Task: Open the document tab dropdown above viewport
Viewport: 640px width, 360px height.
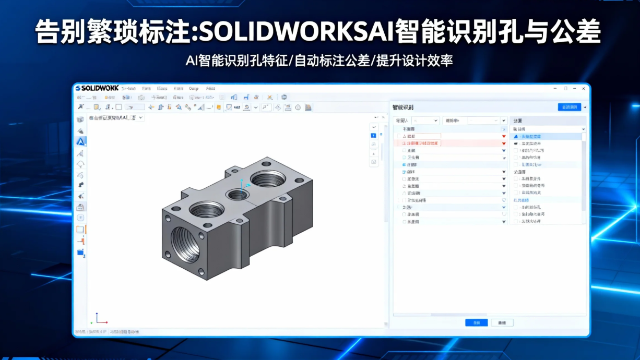Action: click(x=140, y=118)
